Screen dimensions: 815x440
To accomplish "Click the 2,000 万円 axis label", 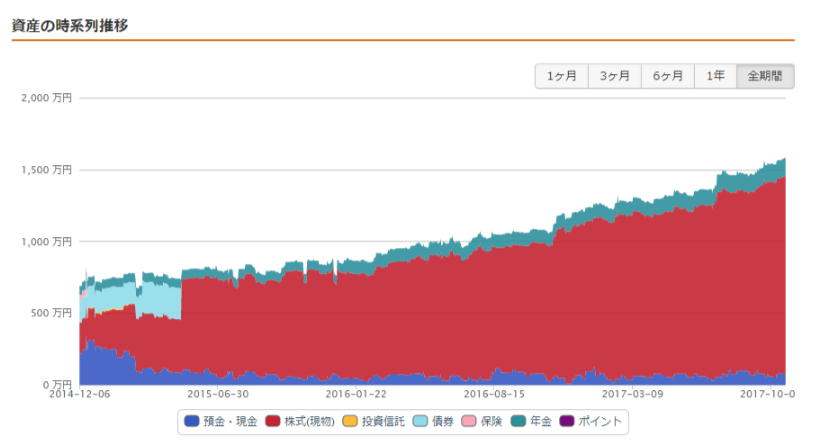I will coord(46,98).
